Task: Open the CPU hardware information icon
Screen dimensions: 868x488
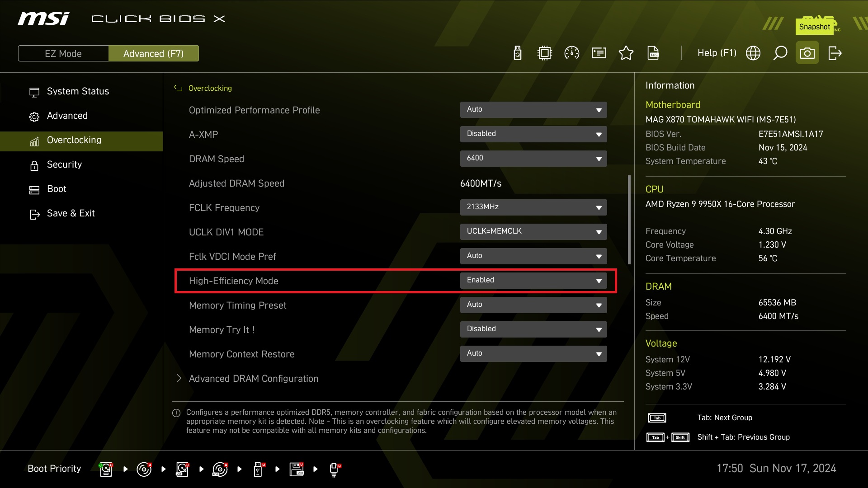Action: (544, 53)
